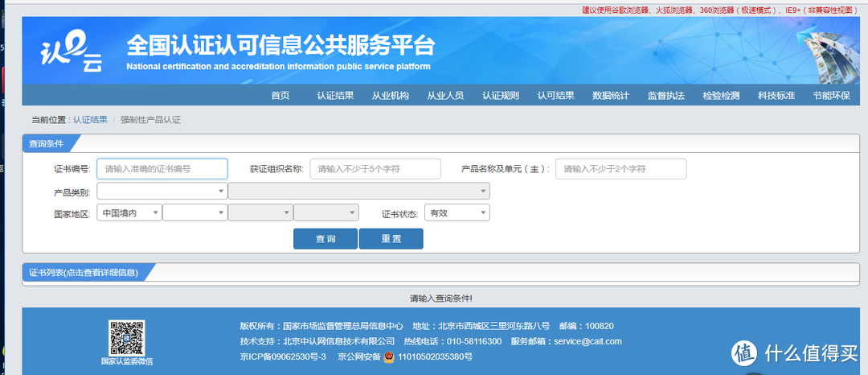Open the 监督执法 navigation item
Image resolution: width=868 pixels, height=375 pixels.
pos(666,96)
